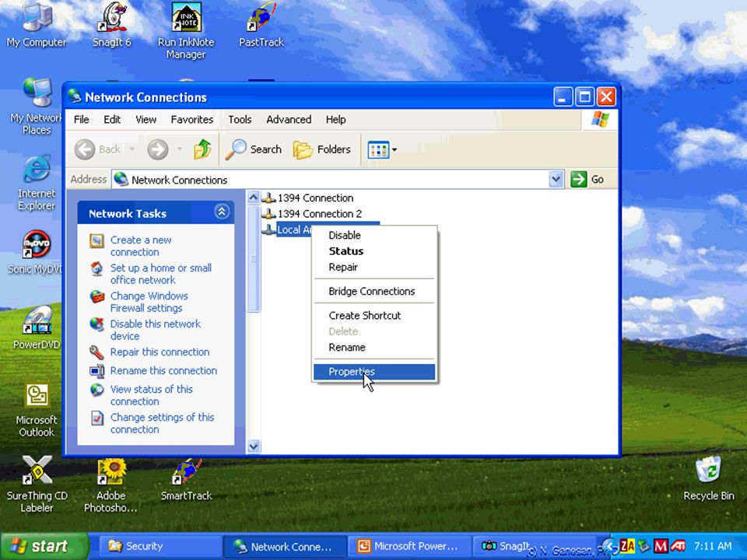Click the Create a new connection link
747x560 pixels.
point(141,247)
